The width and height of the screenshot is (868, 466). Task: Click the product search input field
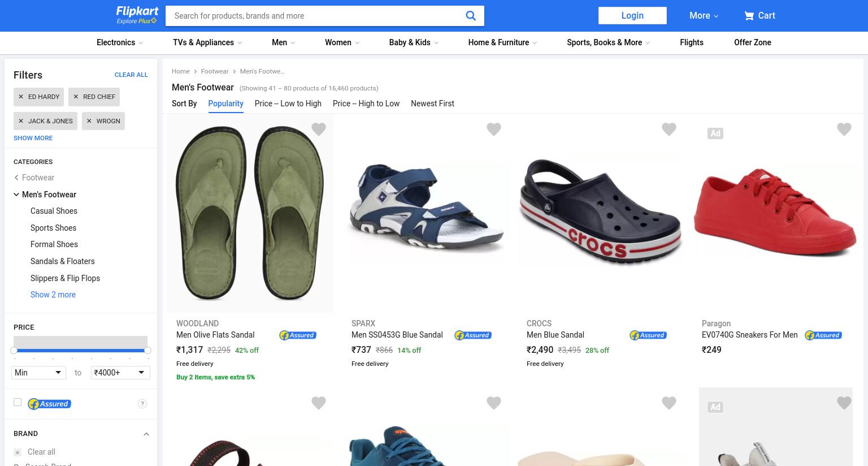[316, 16]
